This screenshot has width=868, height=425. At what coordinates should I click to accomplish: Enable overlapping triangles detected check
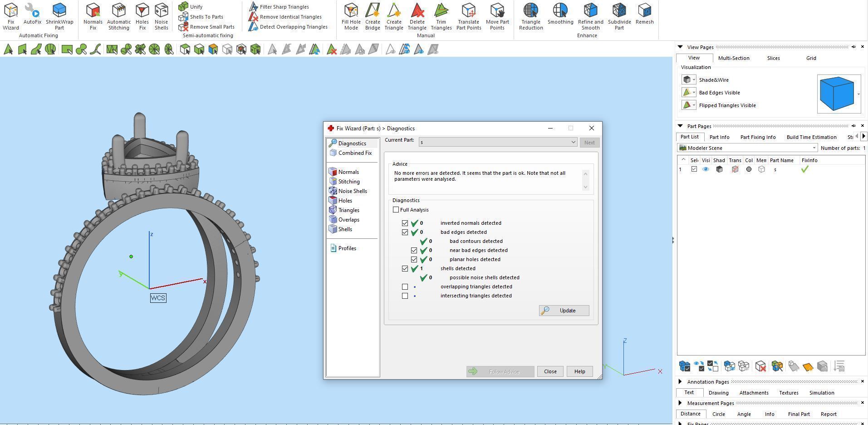(405, 287)
